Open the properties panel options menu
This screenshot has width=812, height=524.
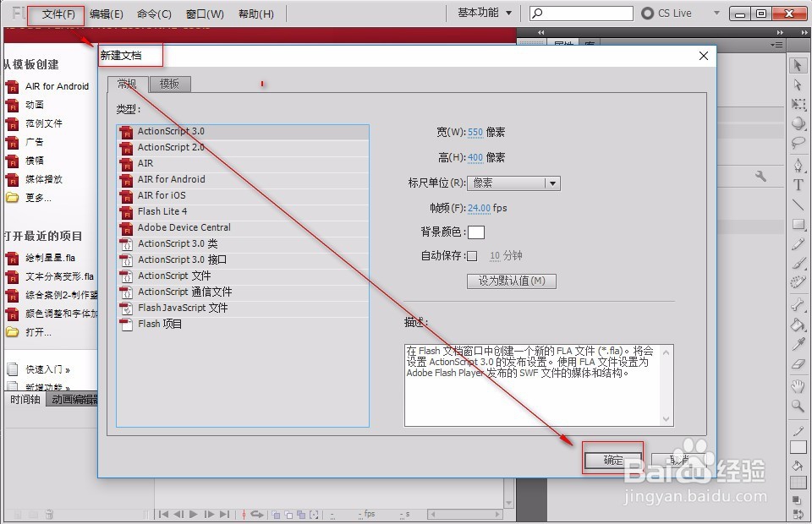(x=776, y=45)
